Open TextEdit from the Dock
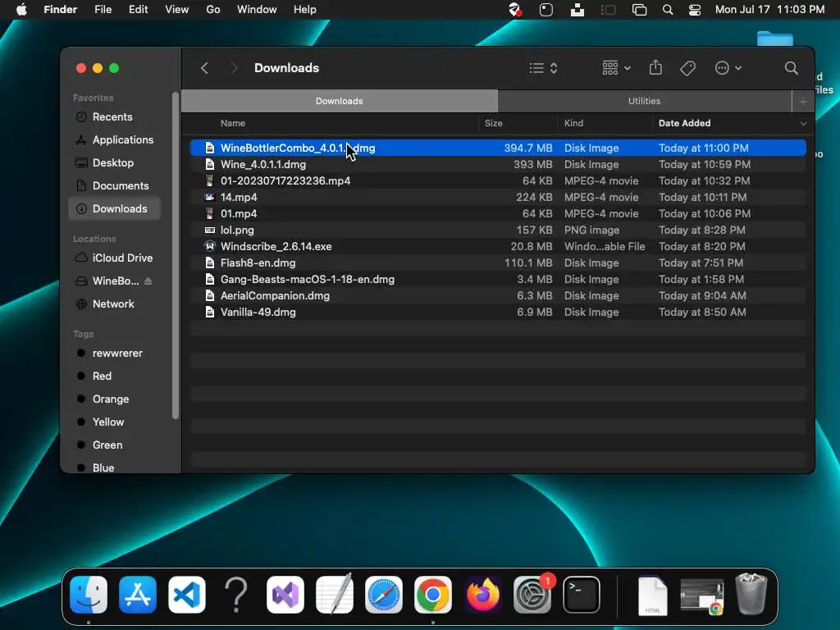 click(x=335, y=594)
